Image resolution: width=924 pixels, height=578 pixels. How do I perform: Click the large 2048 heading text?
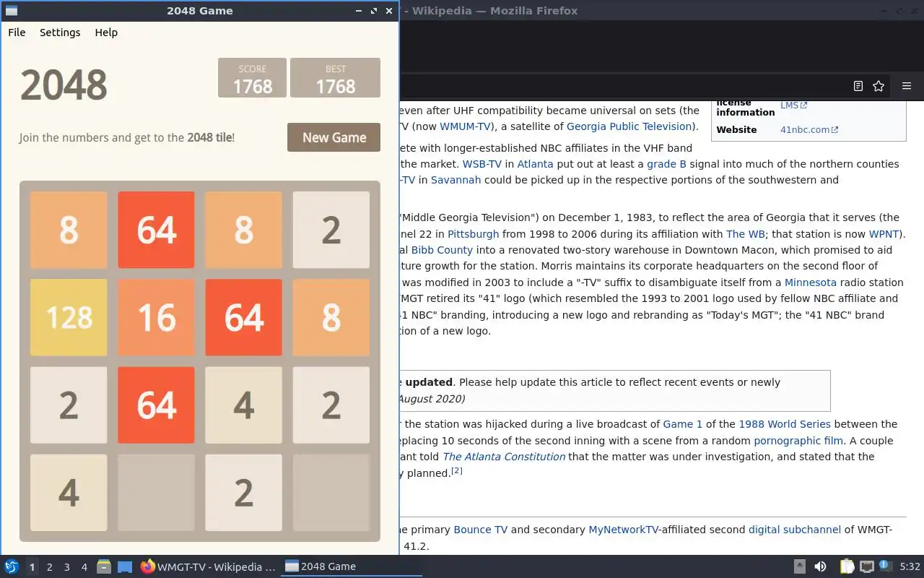(x=64, y=85)
